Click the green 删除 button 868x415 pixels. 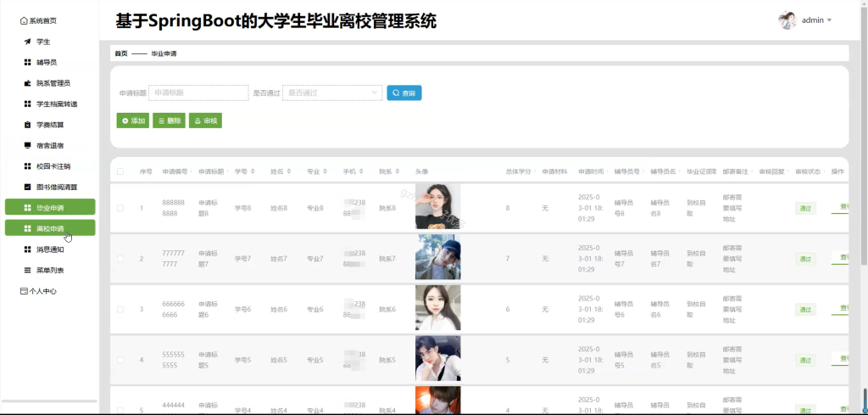coord(169,121)
